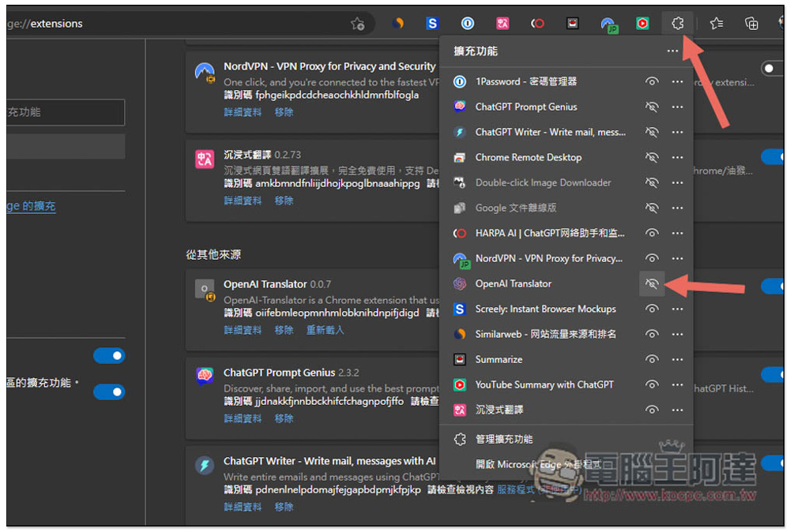This screenshot has height=532, width=790.
Task: Toggle the switch beside 區的擴充功能
Action: 109,392
